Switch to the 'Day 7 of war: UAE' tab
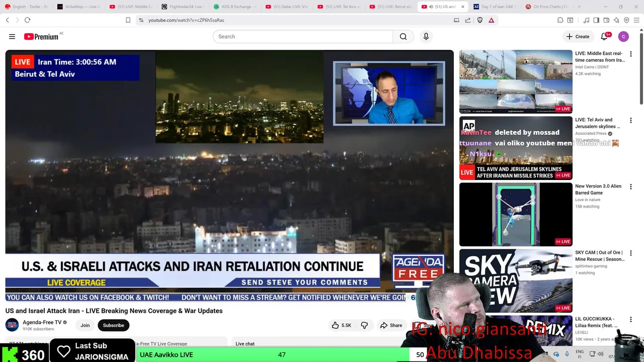The width and height of the screenshot is (644, 362). coord(495,7)
